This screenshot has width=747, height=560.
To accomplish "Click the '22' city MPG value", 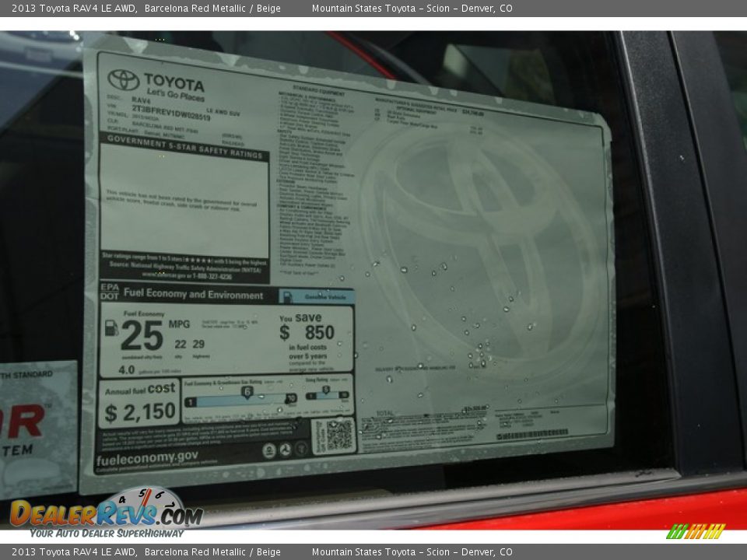I will tap(181, 345).
